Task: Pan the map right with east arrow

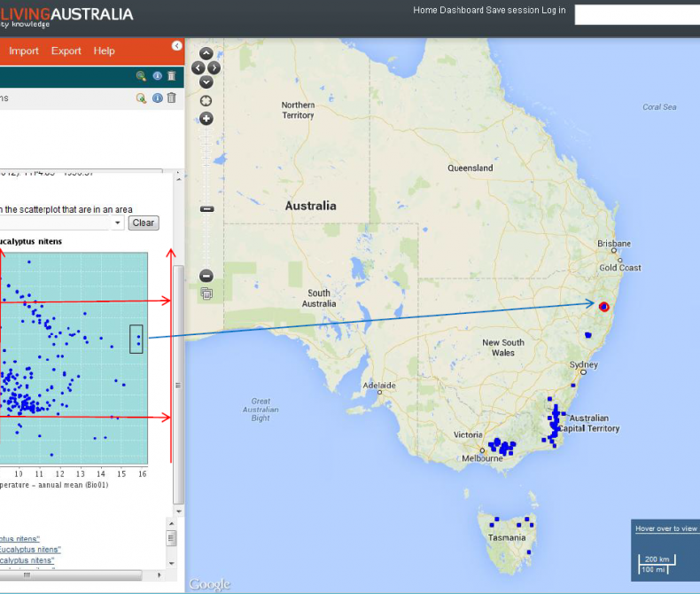Action: 214,67
